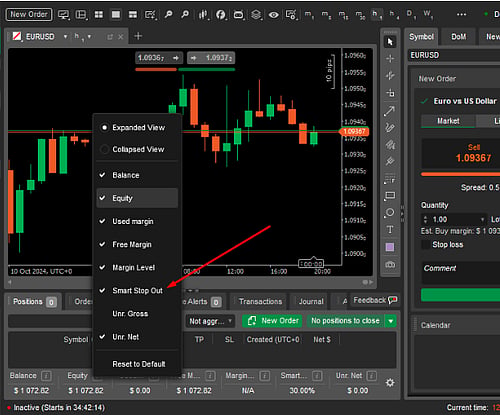Select the text T tool
The width and height of the screenshot is (500, 415).
[390, 230]
